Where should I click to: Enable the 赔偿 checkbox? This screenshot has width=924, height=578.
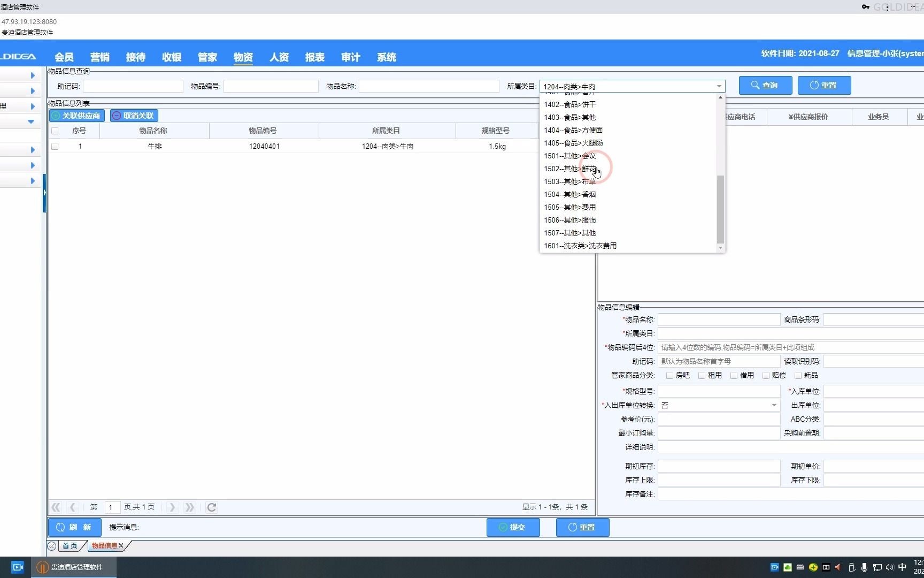tap(766, 376)
